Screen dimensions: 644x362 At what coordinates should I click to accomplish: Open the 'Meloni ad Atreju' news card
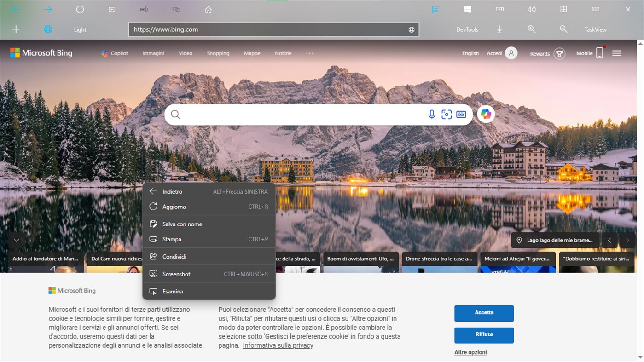517,262
